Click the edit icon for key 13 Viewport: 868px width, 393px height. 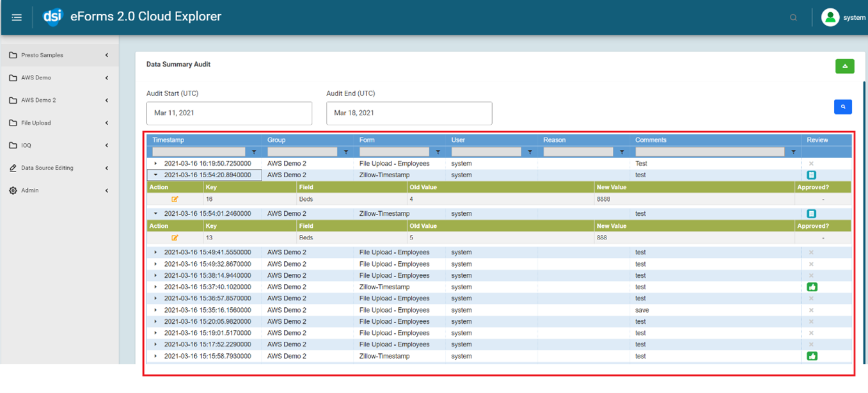click(x=175, y=237)
